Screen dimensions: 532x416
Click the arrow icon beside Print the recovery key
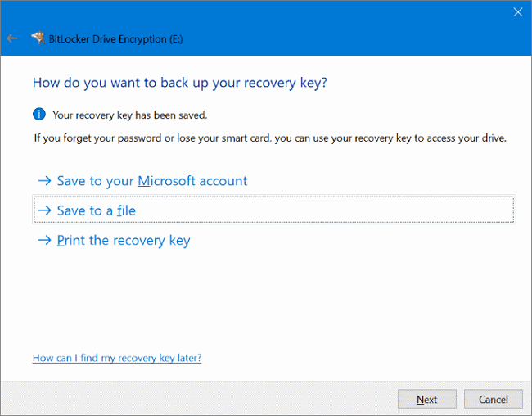tap(44, 241)
